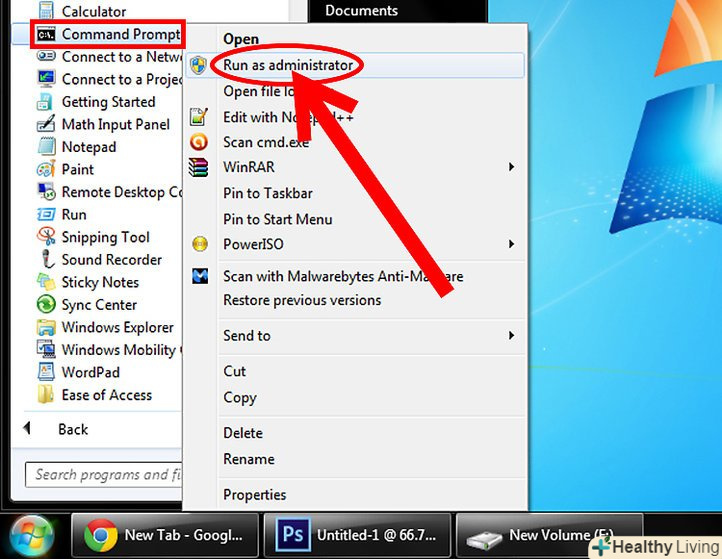Click the Notepad icon
This screenshot has width=722, height=559.
(46, 146)
